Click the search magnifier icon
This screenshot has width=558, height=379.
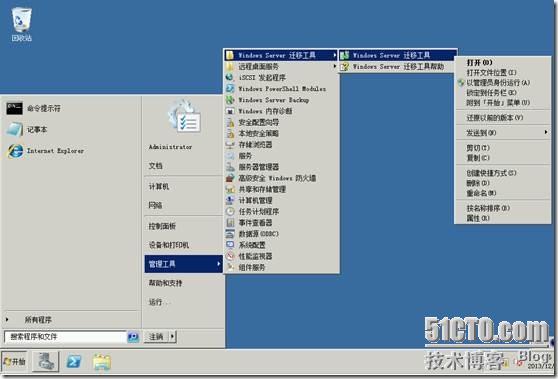(133, 337)
